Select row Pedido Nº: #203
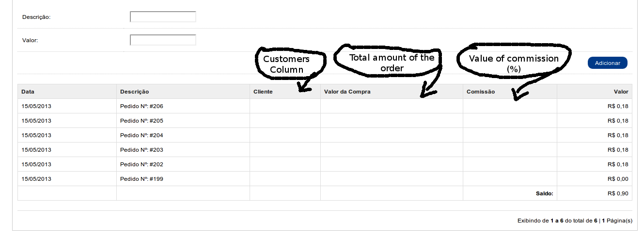Viewport: 644px width, 238px height. (325, 150)
